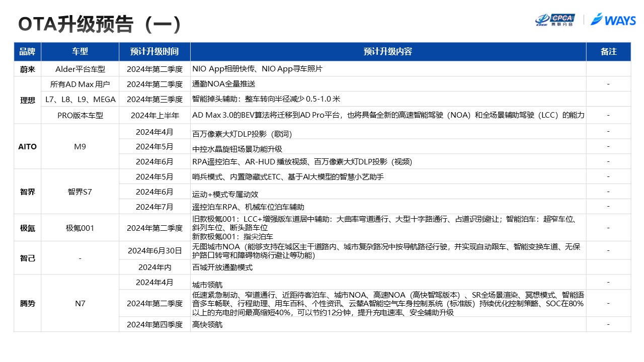Click the 2024年内 time cell

click(154, 267)
